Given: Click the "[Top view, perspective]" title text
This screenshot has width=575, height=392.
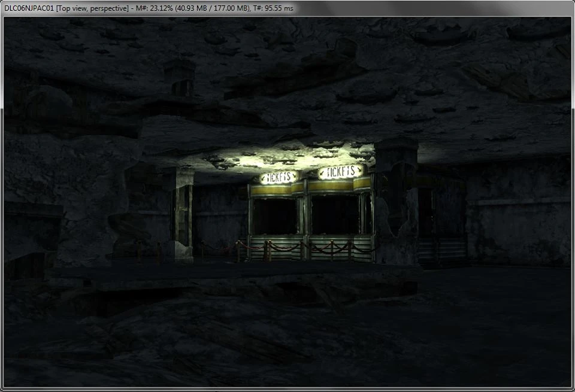Looking at the screenshot, I should [x=92, y=8].
